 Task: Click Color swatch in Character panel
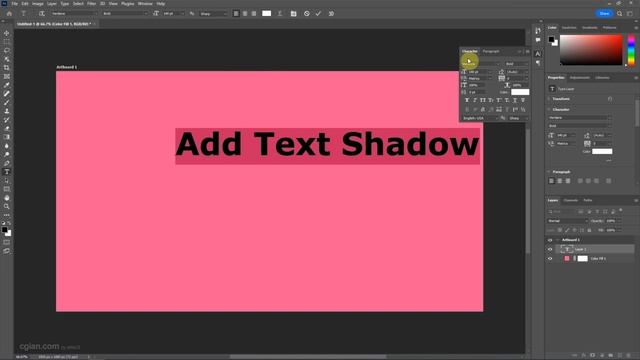[520, 92]
